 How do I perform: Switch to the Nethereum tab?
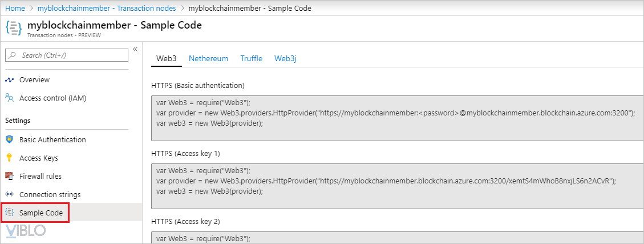(x=208, y=58)
